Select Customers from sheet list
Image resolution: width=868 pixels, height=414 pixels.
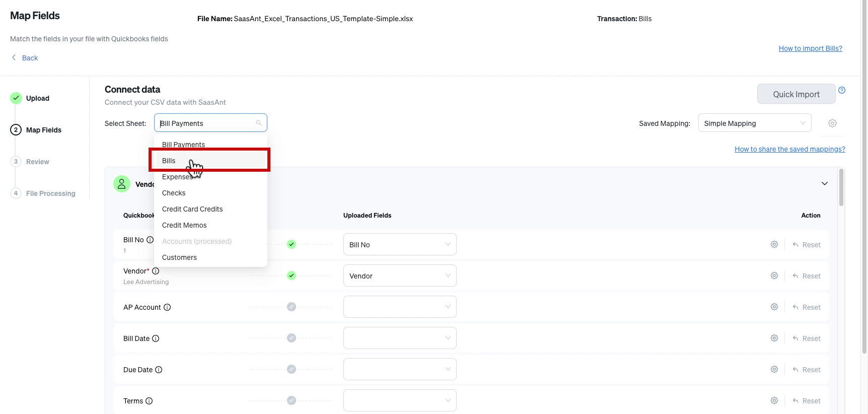[x=210, y=257]
